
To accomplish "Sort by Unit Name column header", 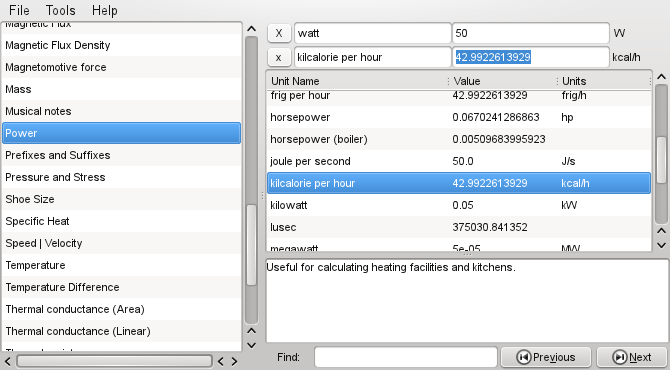I will pos(358,81).
